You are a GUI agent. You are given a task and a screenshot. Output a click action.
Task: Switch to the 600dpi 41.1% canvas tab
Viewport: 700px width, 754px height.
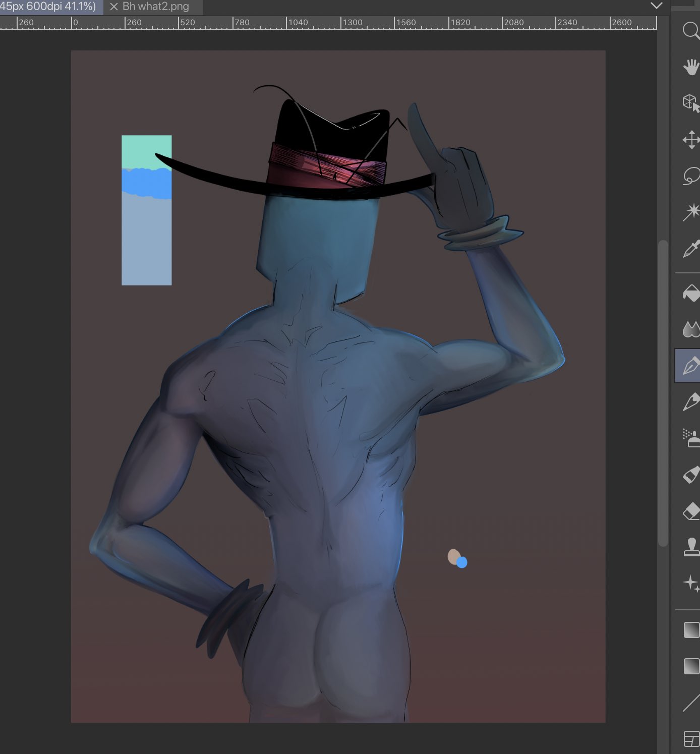click(48, 7)
